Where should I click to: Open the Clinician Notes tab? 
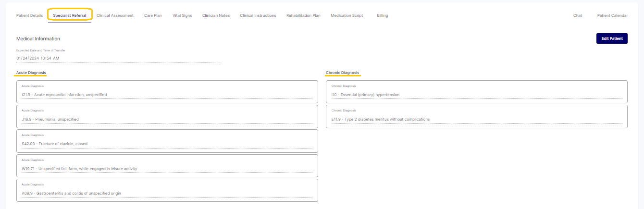point(216,15)
